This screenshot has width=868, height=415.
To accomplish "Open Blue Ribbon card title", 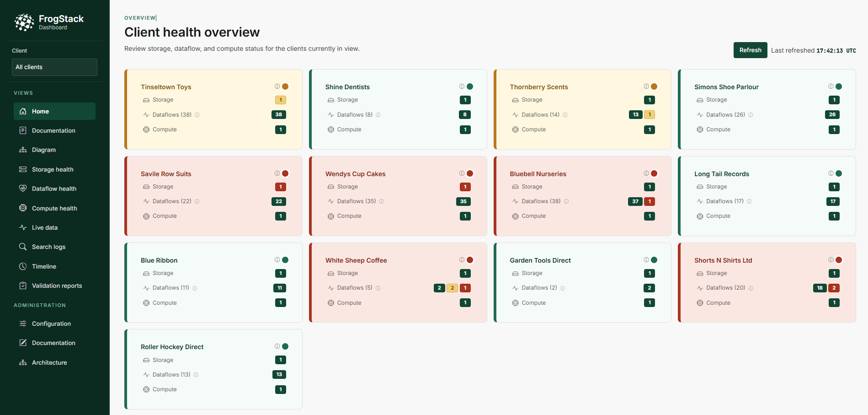I will (x=159, y=260).
